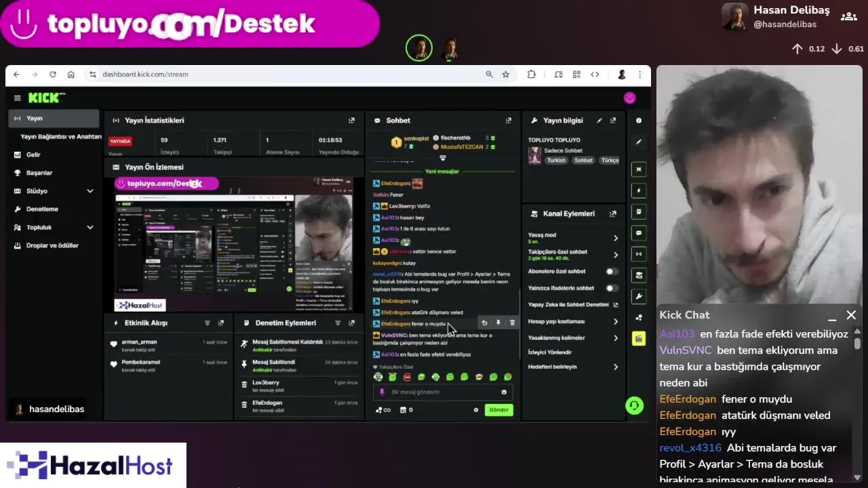The height and width of the screenshot is (488, 868).
Task: Open Kick account avatar top right
Action: tap(630, 98)
